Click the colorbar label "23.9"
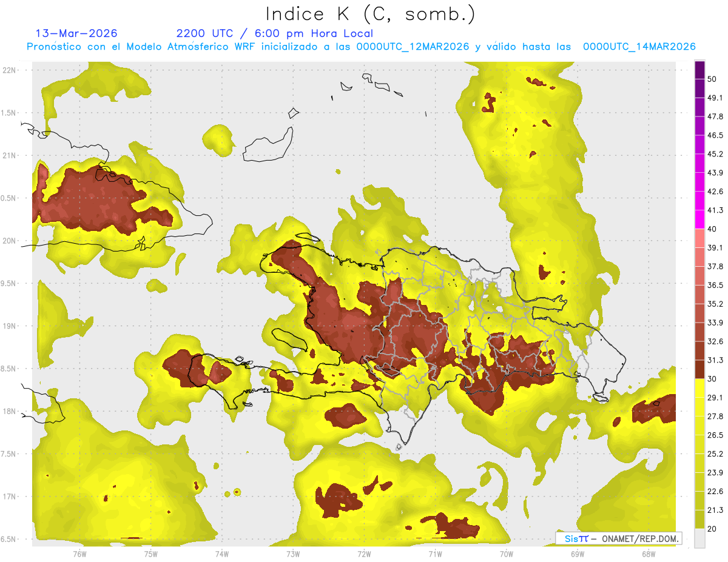The width and height of the screenshot is (728, 562). point(716,473)
